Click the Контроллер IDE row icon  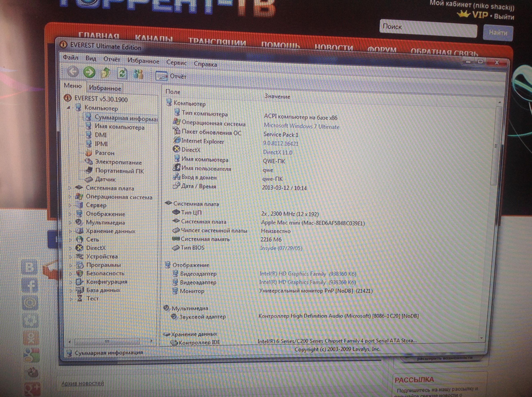point(174,342)
